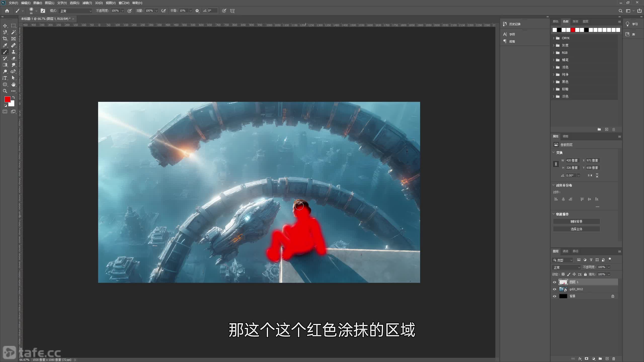The image size is (644, 362).
Task: Click the 删除背景 quick action button
Action: click(x=577, y=221)
